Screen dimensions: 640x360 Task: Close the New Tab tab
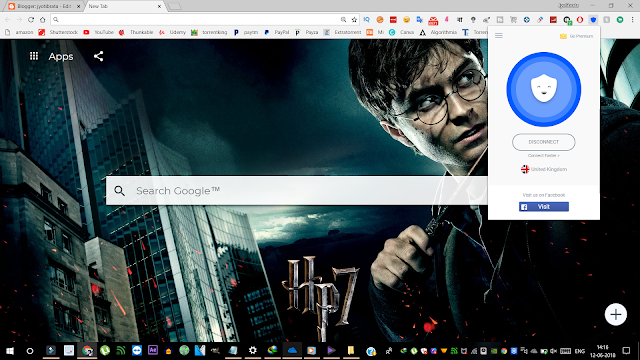coord(159,7)
